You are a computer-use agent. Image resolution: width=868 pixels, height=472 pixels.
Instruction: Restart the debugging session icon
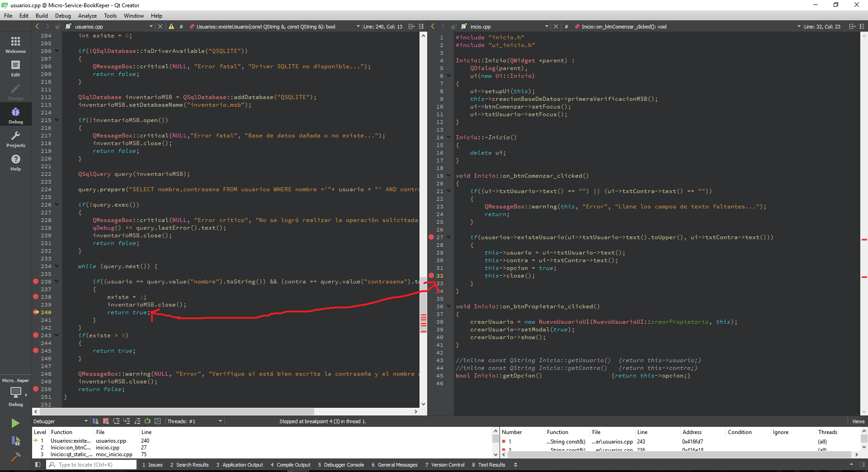click(x=147, y=421)
